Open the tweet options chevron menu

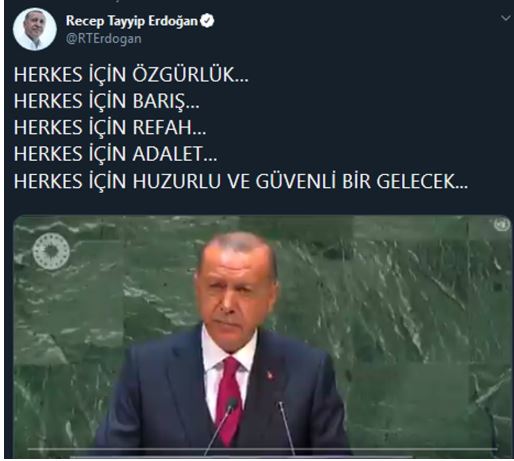point(506,18)
